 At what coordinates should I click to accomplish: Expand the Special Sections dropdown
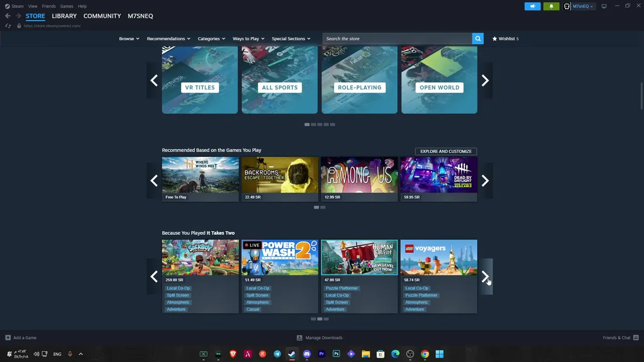[291, 39]
